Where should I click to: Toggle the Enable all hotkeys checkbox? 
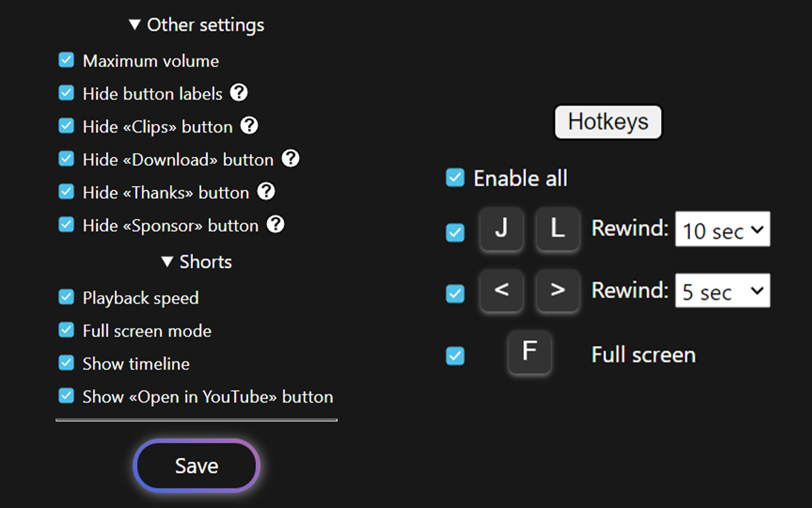pos(455,178)
